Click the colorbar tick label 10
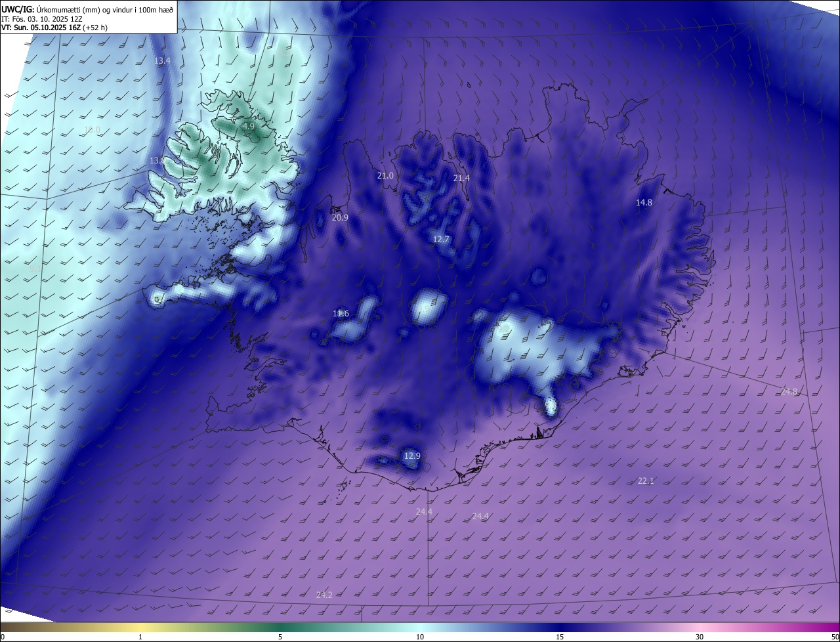840x642 pixels. pos(420,637)
